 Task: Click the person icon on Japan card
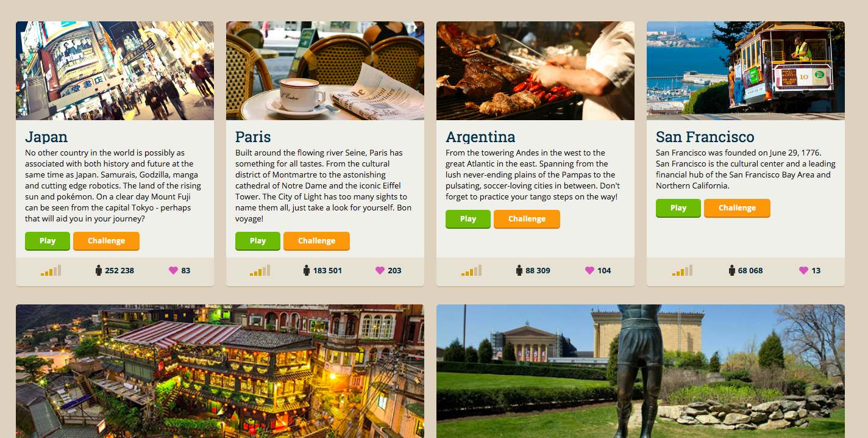coord(99,270)
